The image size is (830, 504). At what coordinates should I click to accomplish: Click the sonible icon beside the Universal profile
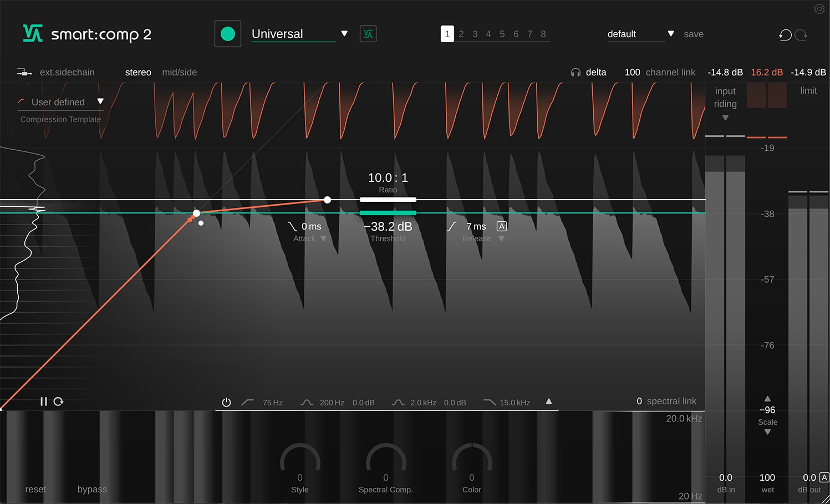point(368,34)
